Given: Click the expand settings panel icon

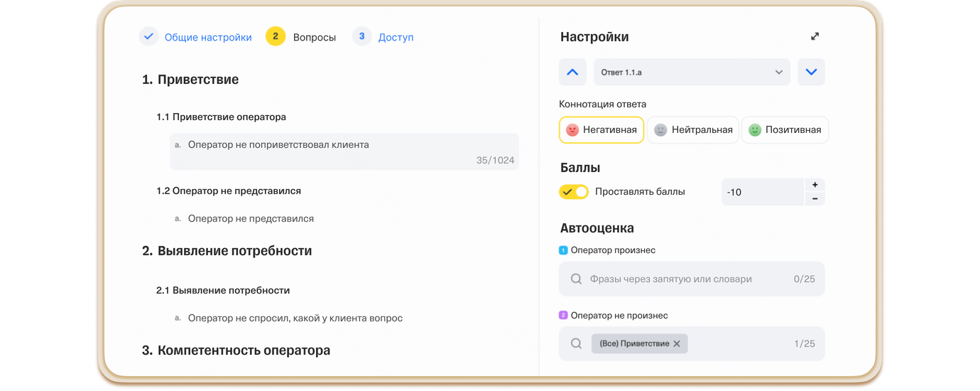Looking at the screenshot, I should pos(815,37).
